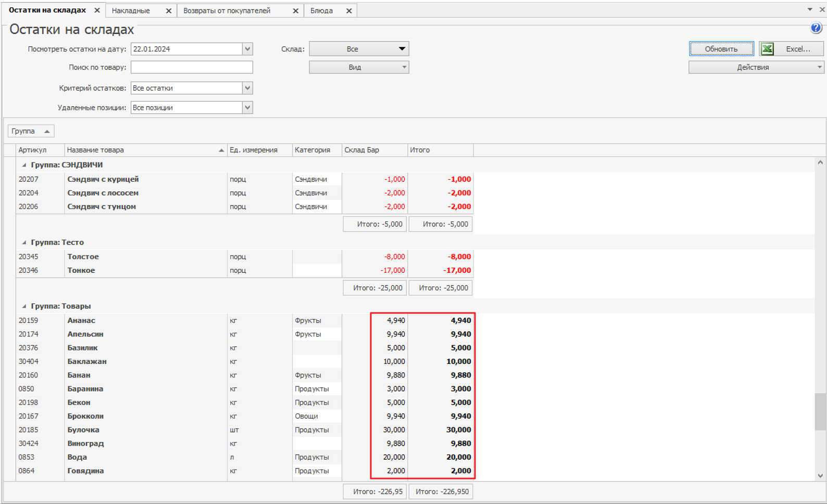This screenshot has height=504, width=827.
Task: Open the date picker dropdown arrow
Action: tap(248, 49)
